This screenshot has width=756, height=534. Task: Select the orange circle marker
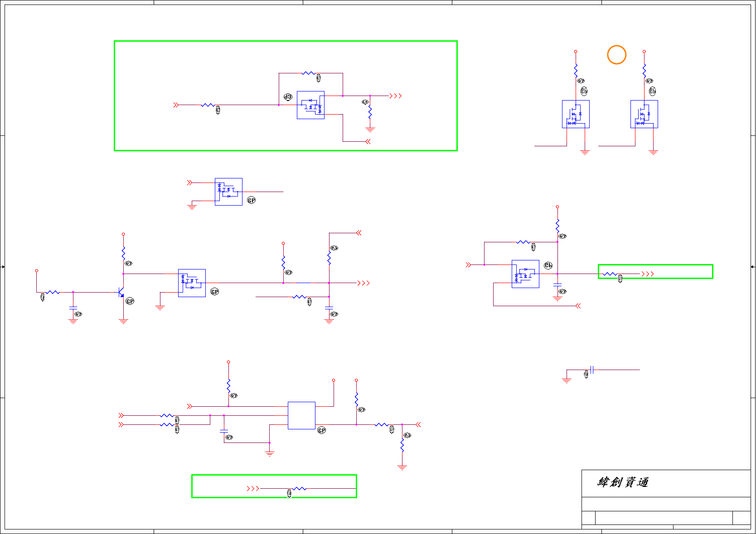(616, 55)
